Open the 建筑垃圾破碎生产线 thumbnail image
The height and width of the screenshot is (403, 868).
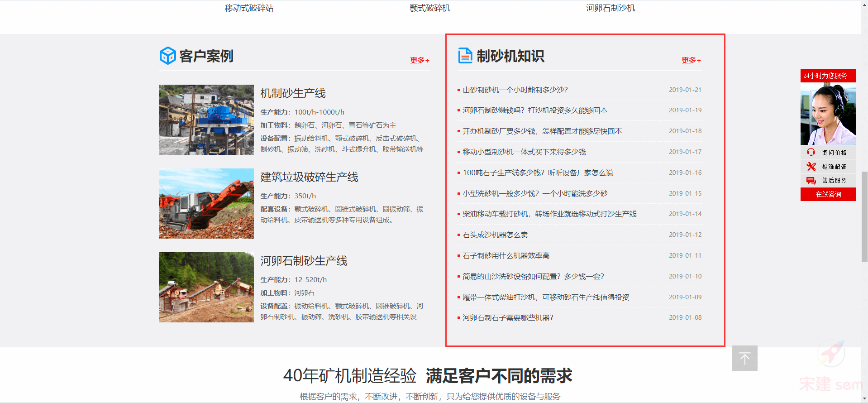(206, 203)
